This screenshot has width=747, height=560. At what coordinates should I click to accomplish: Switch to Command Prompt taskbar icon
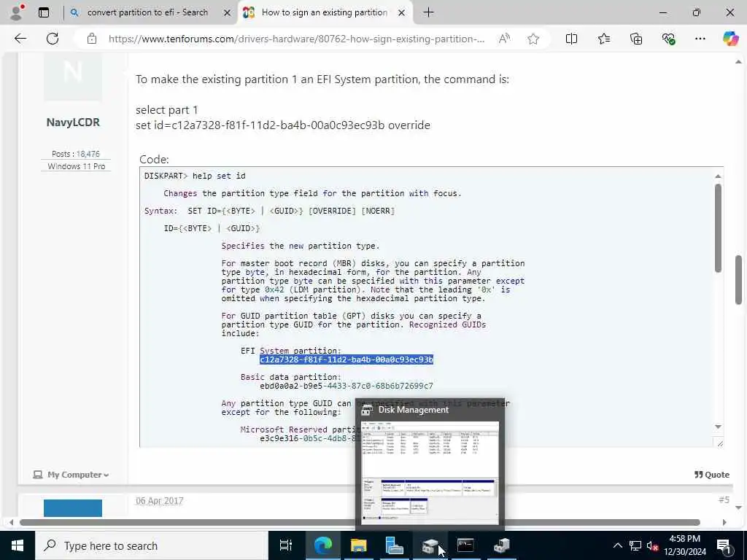point(465,545)
